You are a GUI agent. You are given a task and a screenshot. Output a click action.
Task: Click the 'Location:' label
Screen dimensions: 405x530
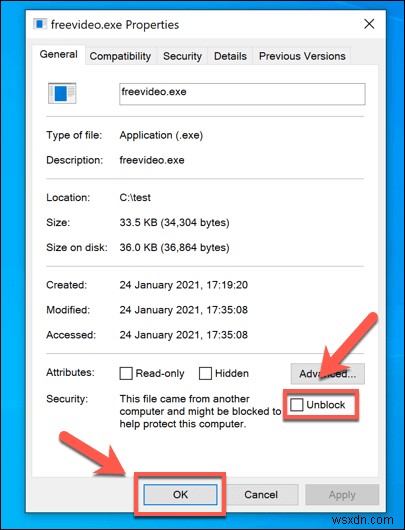(68, 197)
